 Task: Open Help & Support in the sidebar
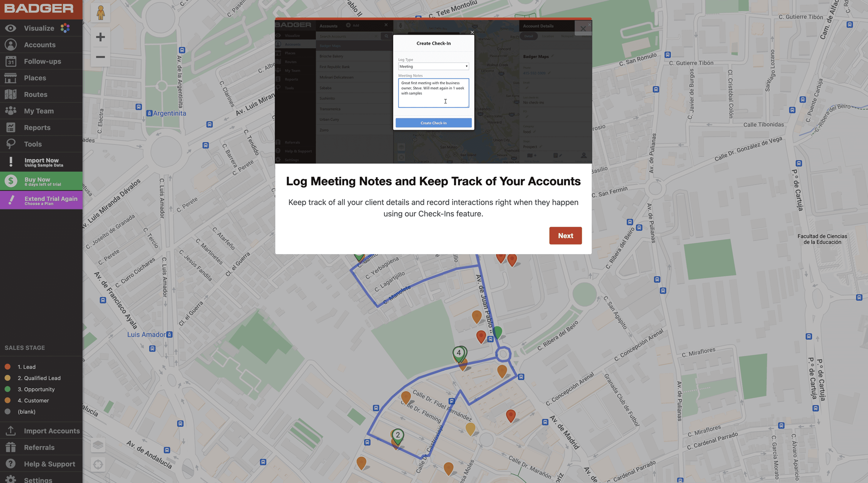49,464
